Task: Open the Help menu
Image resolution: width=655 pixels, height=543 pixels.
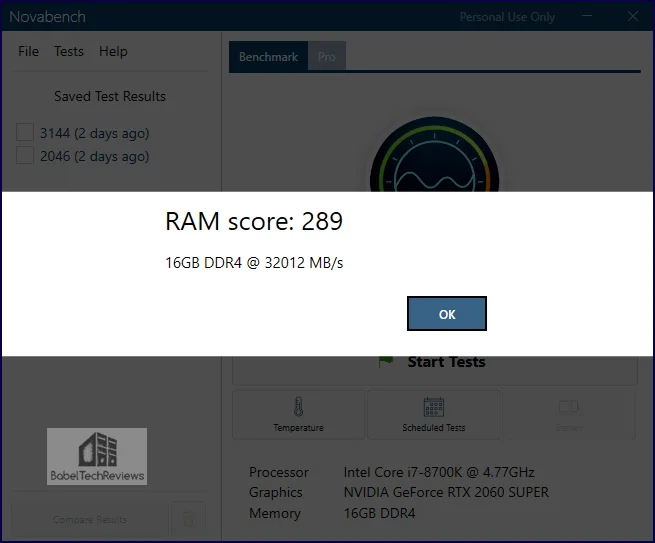Action: click(113, 51)
